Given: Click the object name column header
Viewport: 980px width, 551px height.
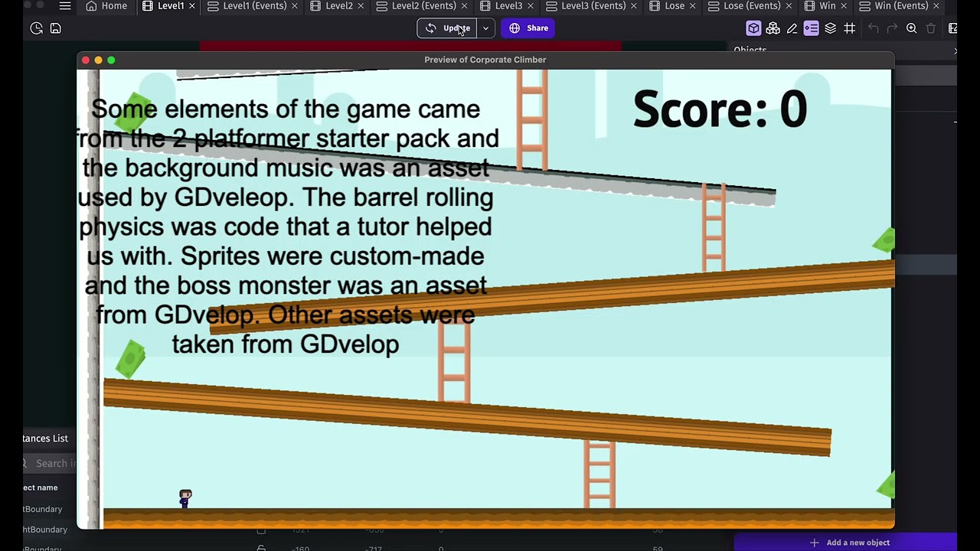Looking at the screenshot, I should click(x=41, y=487).
